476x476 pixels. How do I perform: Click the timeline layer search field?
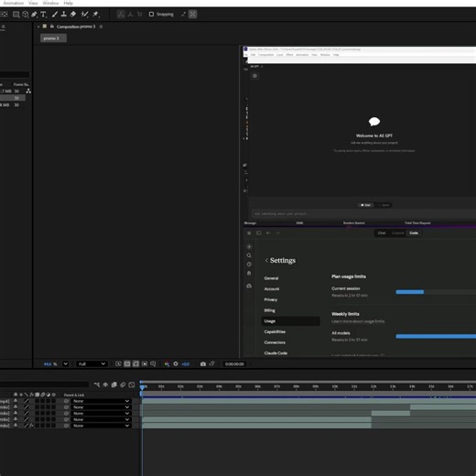(x=45, y=384)
